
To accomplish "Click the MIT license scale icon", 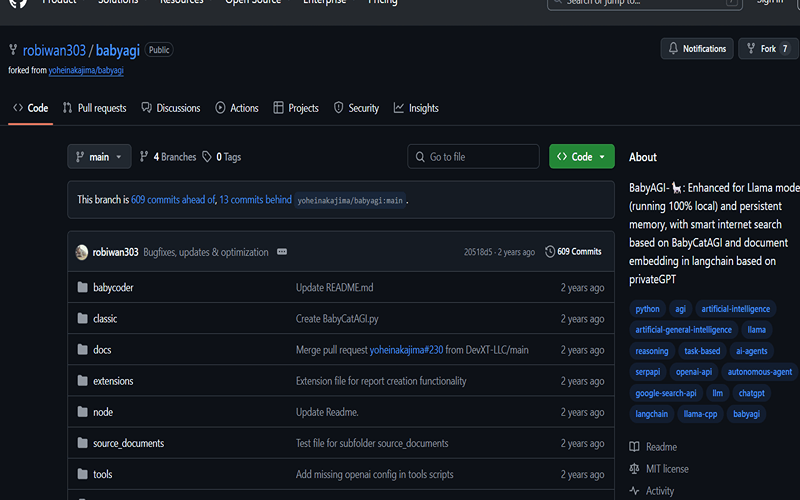I will point(634,468).
